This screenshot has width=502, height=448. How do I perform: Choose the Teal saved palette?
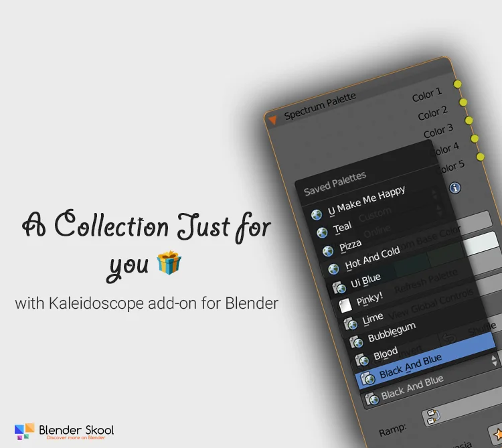point(342,228)
